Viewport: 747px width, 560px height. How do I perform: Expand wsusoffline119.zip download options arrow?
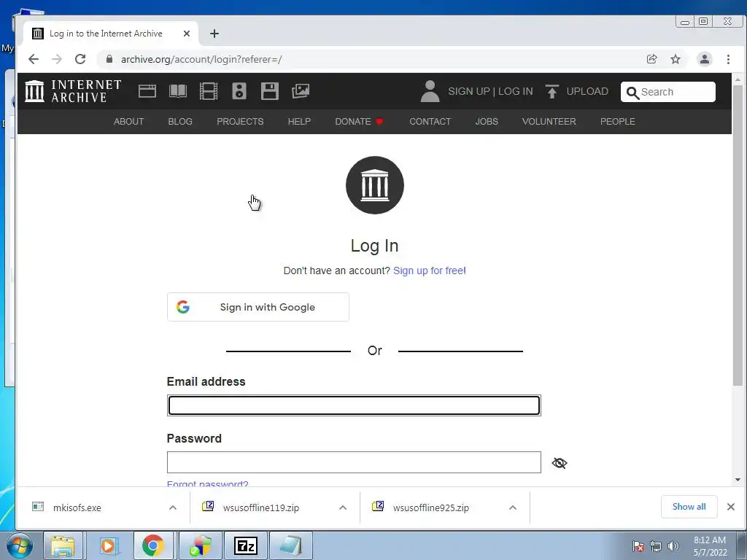pos(343,507)
